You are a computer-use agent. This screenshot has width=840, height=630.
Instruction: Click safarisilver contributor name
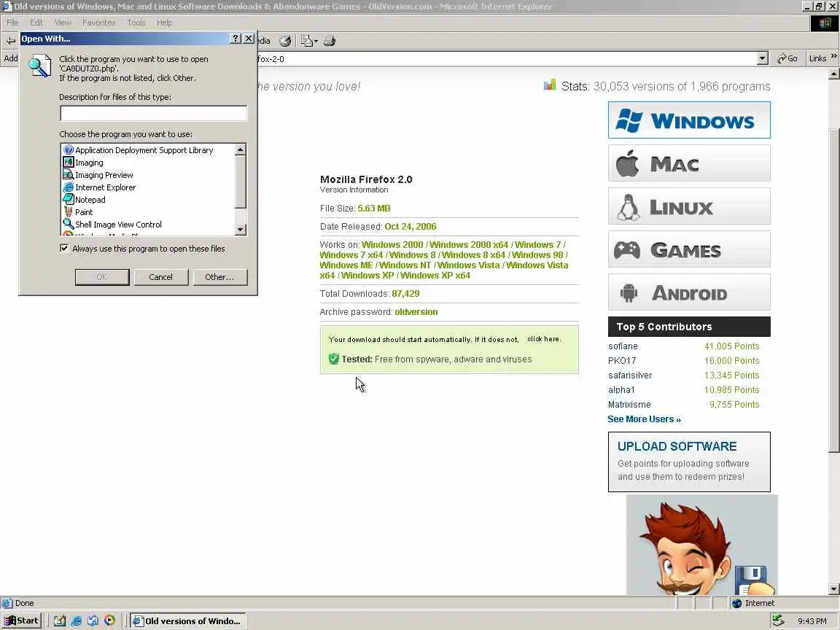click(x=630, y=375)
